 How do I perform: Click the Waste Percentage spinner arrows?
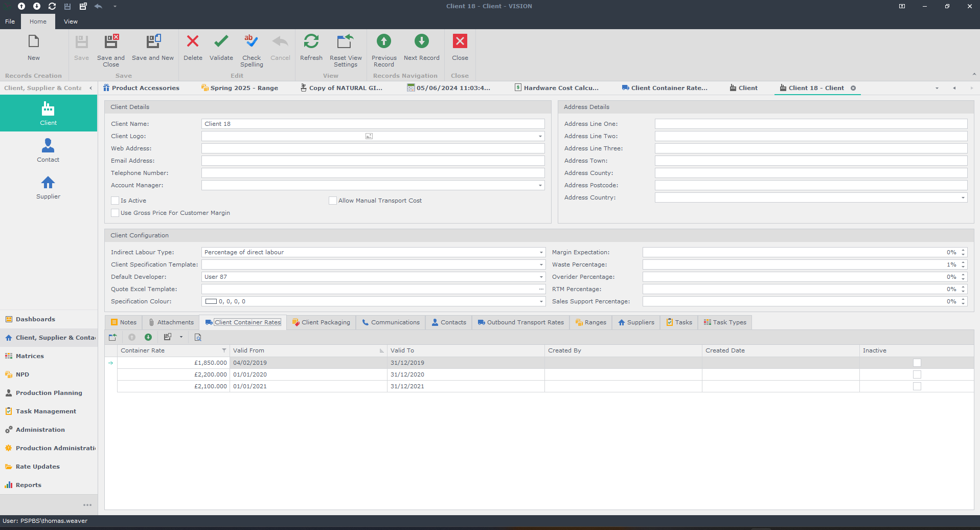click(963, 264)
